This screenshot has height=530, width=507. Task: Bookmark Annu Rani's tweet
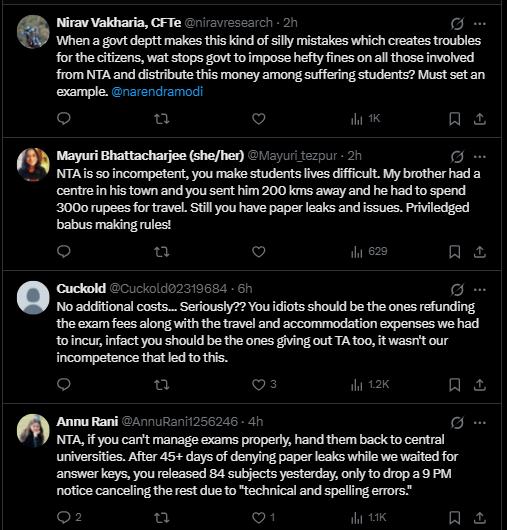click(455, 517)
